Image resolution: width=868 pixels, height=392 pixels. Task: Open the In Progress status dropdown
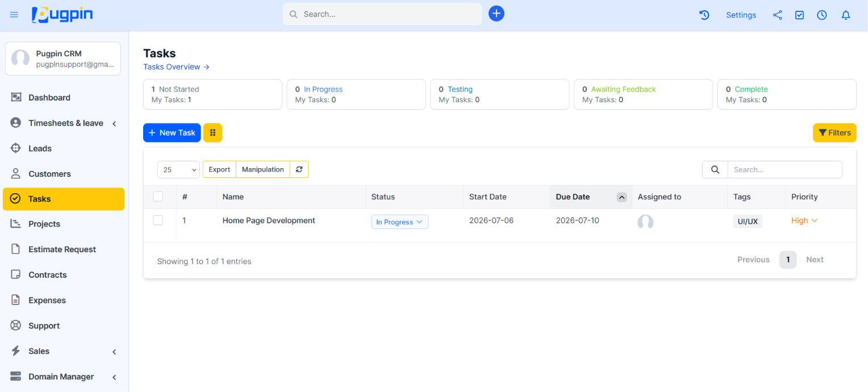[x=400, y=222]
